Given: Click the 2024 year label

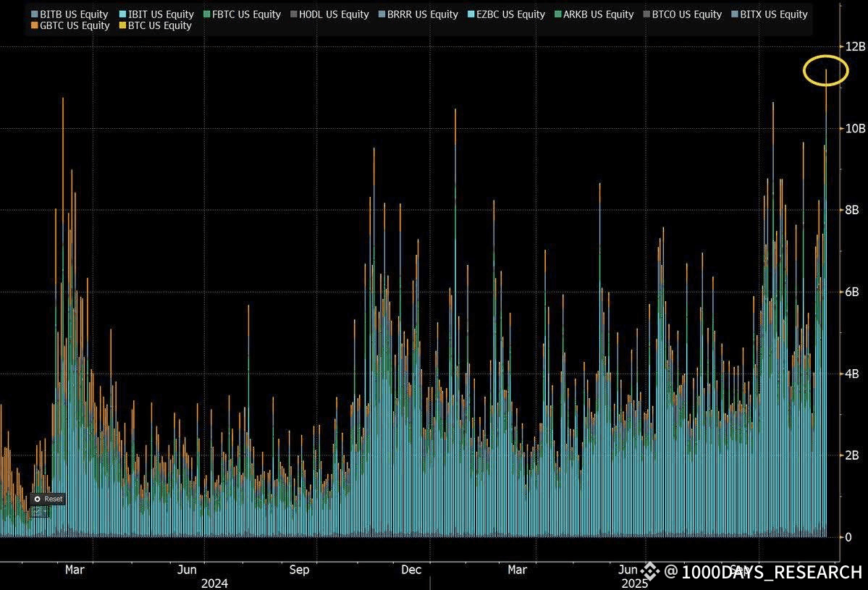Looking at the screenshot, I should (x=214, y=583).
